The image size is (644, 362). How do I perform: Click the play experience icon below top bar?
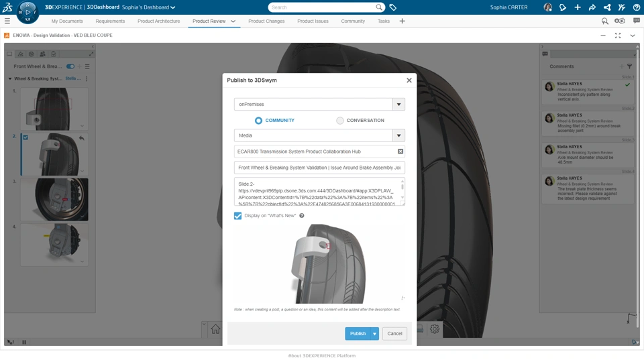tap(620, 21)
